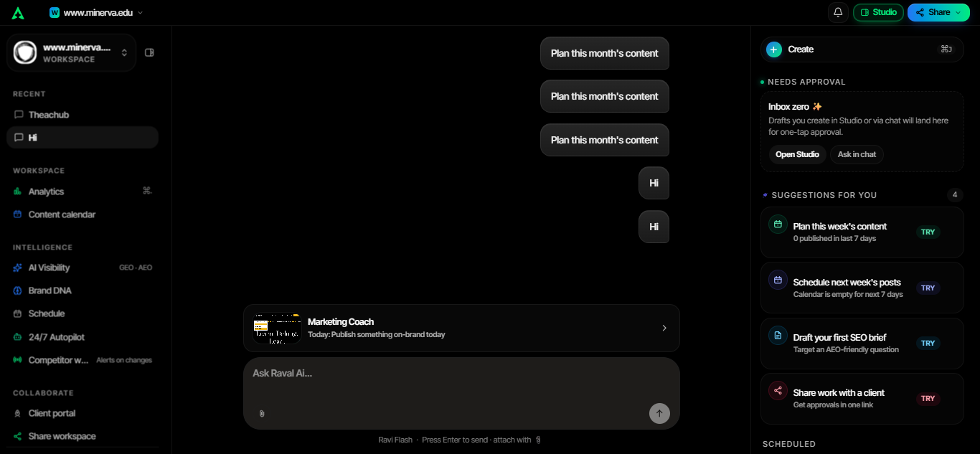980x454 pixels.
Task: Open the notifications bell
Action: (x=838, y=12)
